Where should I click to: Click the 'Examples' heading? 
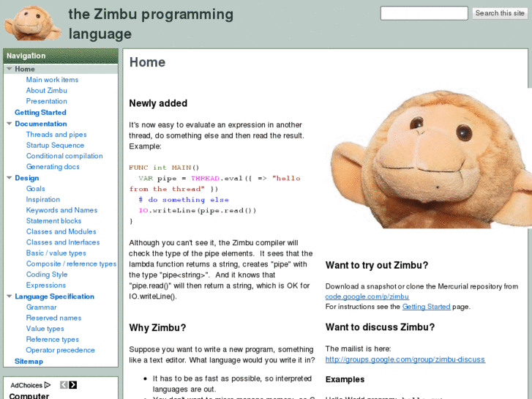(x=345, y=379)
